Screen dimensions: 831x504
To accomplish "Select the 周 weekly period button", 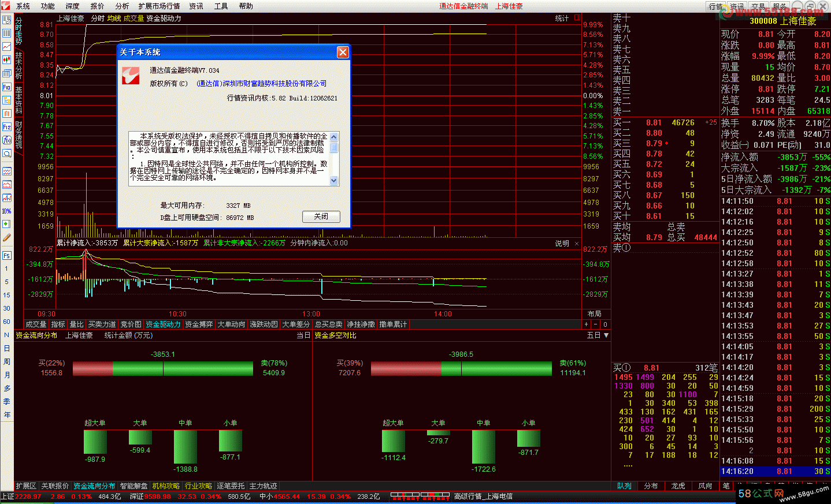I will coord(7,361).
